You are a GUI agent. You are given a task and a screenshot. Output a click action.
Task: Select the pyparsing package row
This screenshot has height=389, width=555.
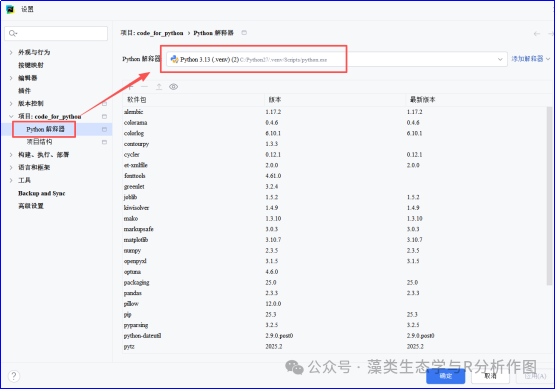click(334, 325)
